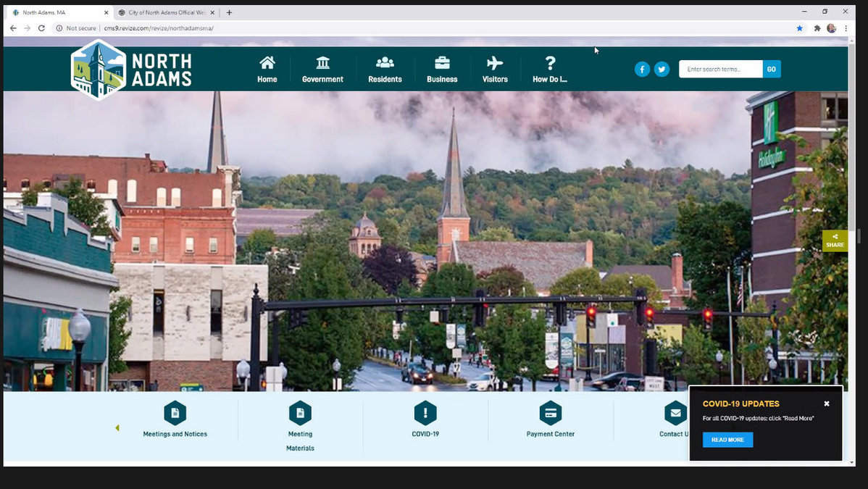Visit the Facebook page via header icon
This screenshot has width=868, height=489.
(x=642, y=69)
